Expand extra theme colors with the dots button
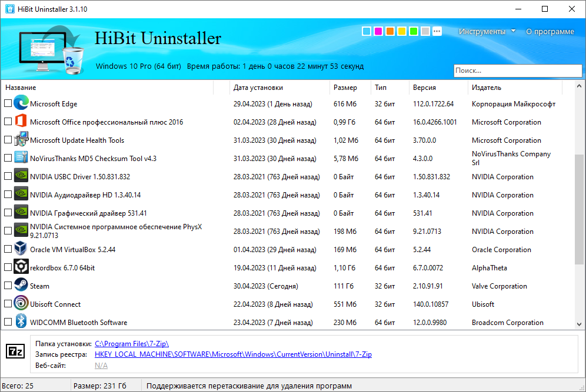 437,31
